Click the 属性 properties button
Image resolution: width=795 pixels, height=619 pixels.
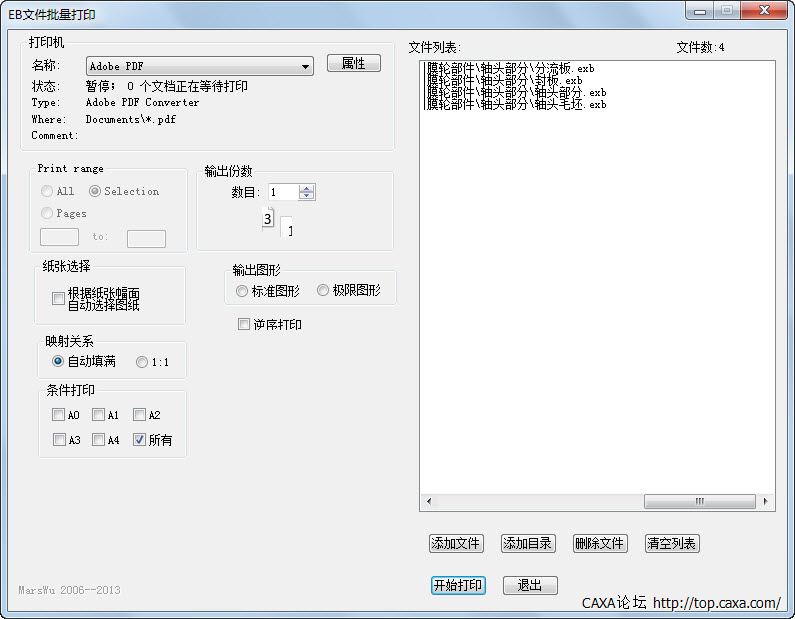353,63
